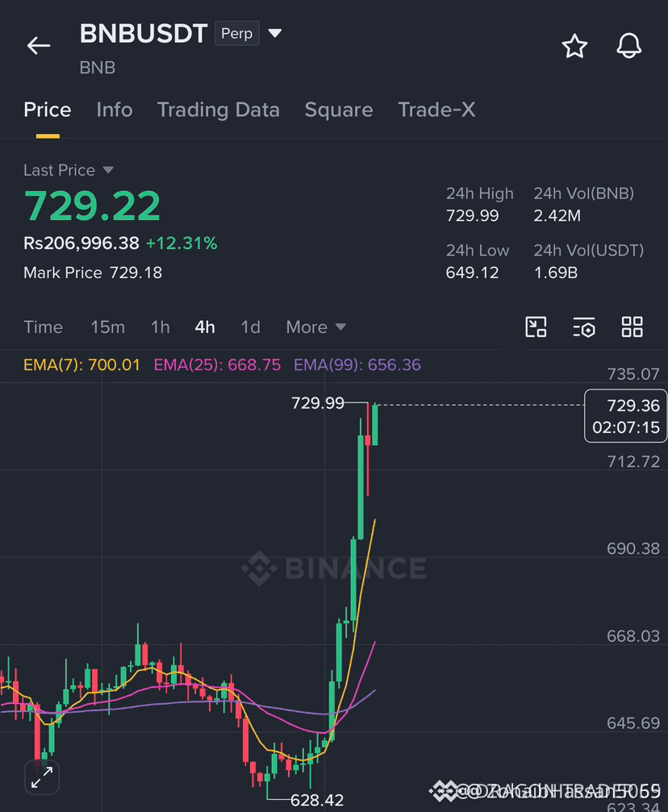This screenshot has height=812, width=668.
Task: Tap the 735.07 price axis label
Action: coord(633,374)
